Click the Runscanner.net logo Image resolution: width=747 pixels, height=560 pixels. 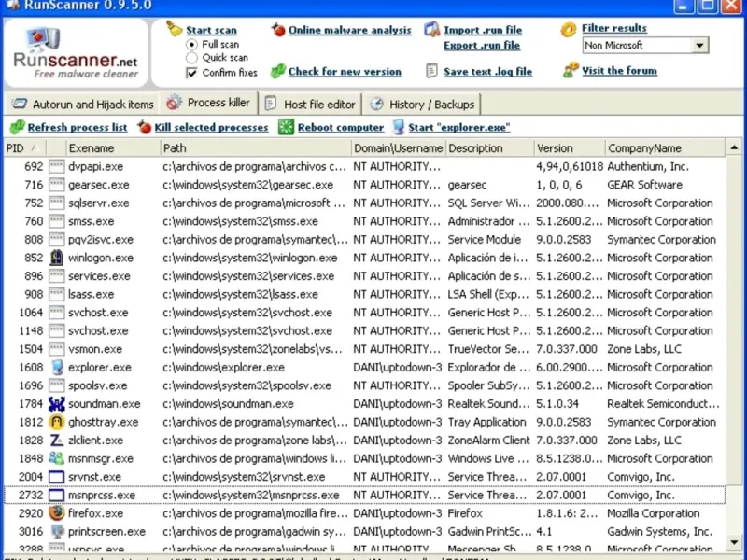click(77, 53)
